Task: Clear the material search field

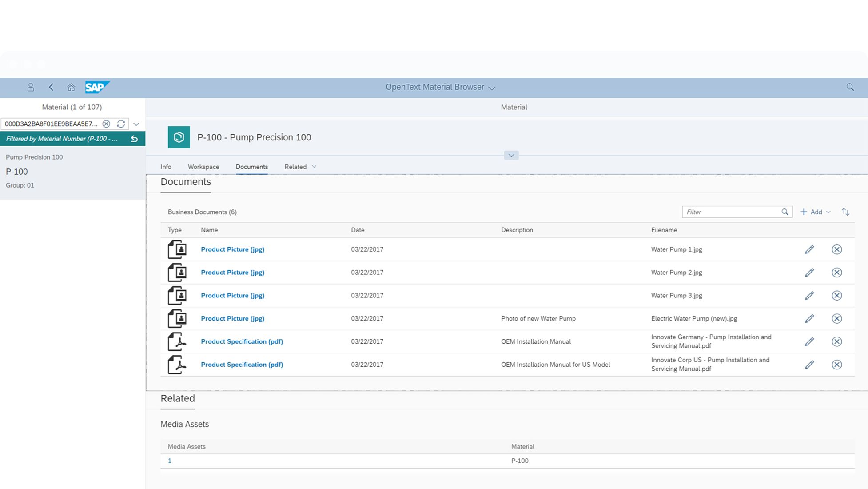Action: point(106,124)
